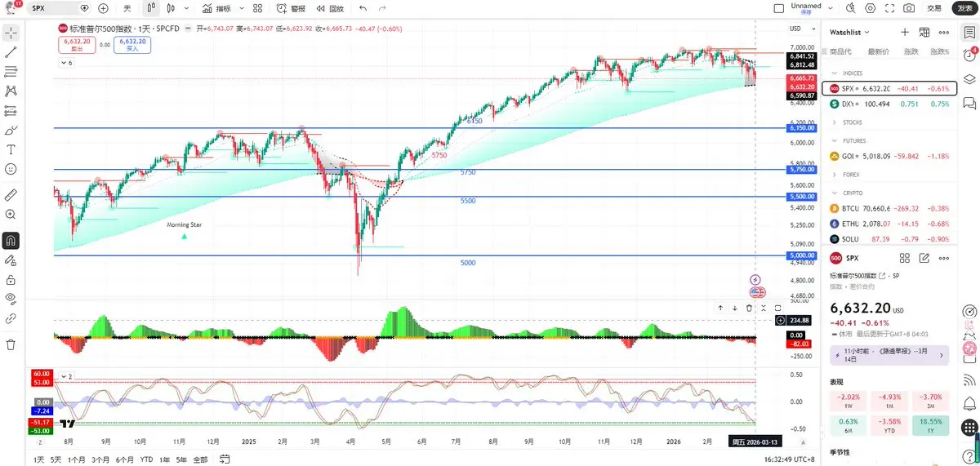Screen dimensions: 980x466
Task: Open the 11小时前 news headline link
Action: point(889,355)
